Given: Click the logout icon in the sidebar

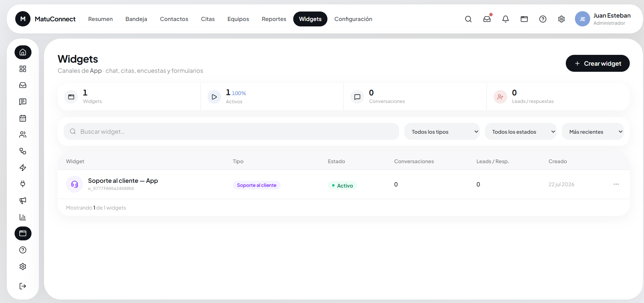Looking at the screenshot, I should (x=23, y=286).
